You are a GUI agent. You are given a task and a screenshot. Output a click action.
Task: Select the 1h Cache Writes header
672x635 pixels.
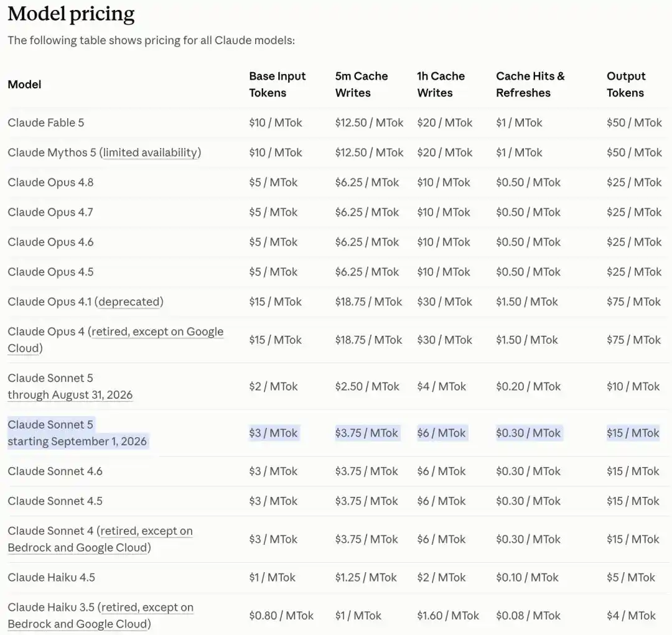(x=441, y=85)
